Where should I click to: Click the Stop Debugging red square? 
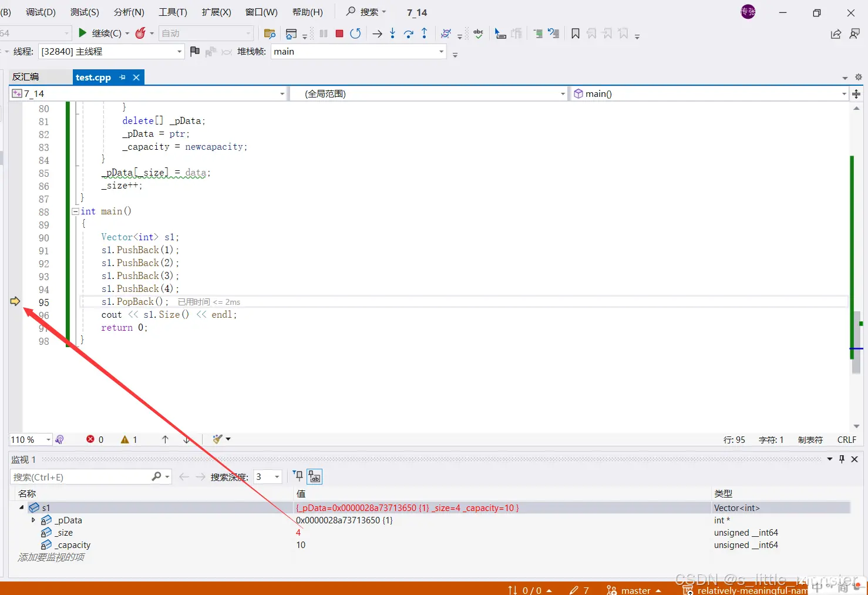point(339,33)
